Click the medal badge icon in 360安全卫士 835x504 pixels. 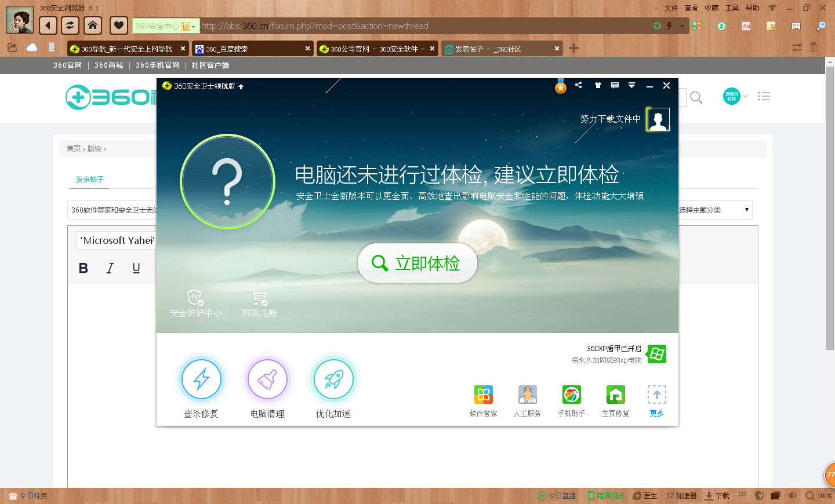coord(560,87)
